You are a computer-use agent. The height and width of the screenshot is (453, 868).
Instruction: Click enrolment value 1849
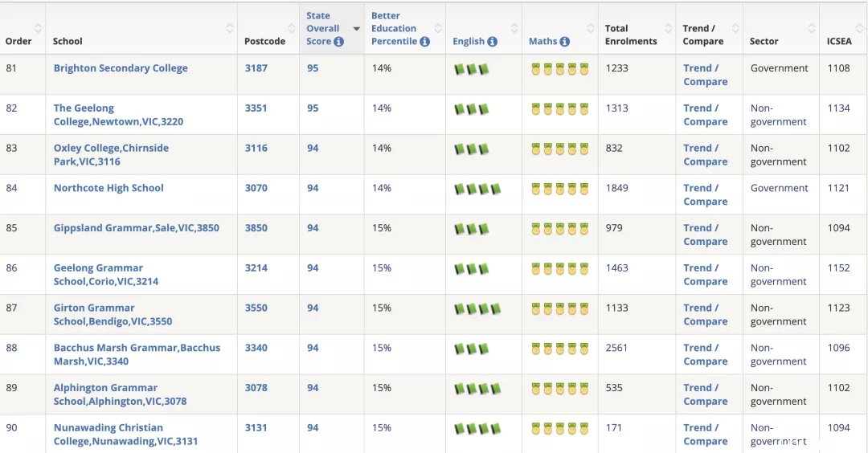[x=616, y=188]
